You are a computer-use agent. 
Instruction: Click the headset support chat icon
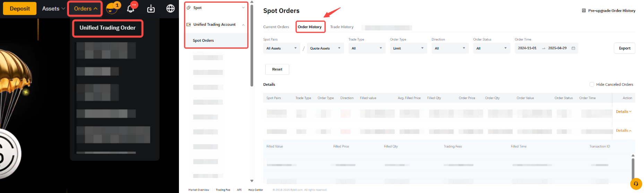coord(636,184)
